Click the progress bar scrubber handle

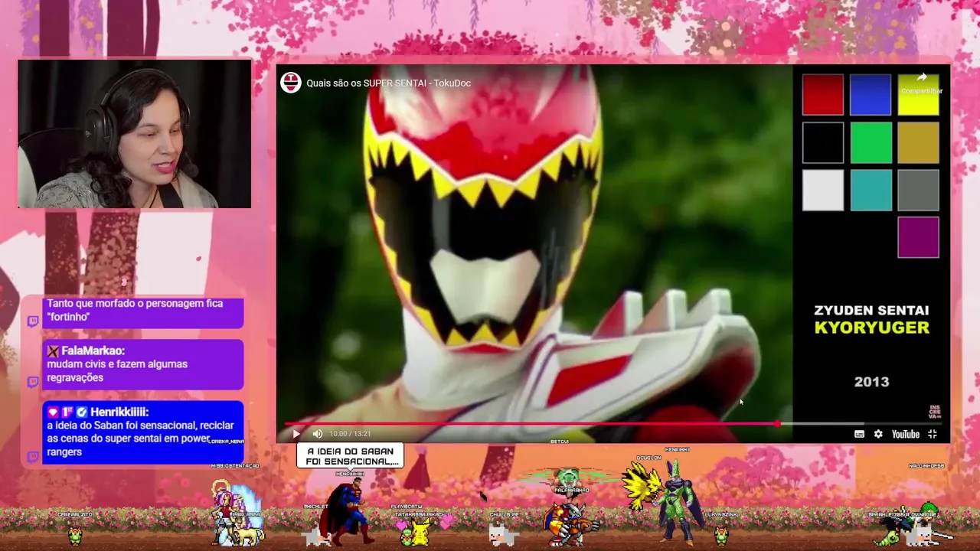778,423
